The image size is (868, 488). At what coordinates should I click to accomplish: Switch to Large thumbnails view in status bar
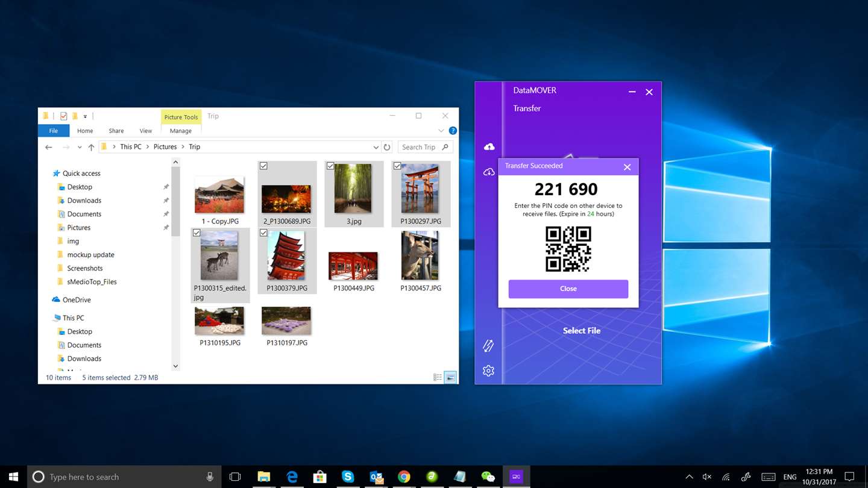450,378
